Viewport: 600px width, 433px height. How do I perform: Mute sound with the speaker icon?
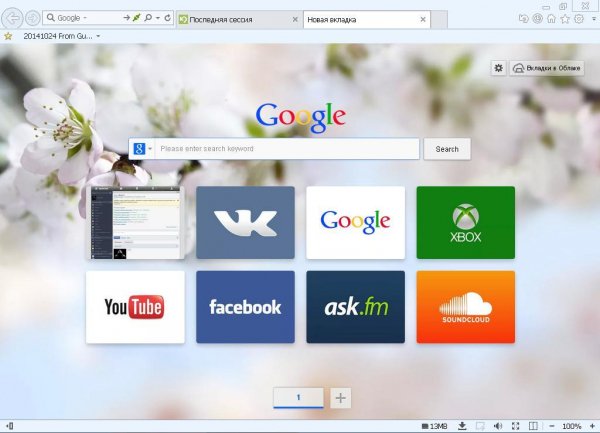pyautogui.click(x=498, y=426)
